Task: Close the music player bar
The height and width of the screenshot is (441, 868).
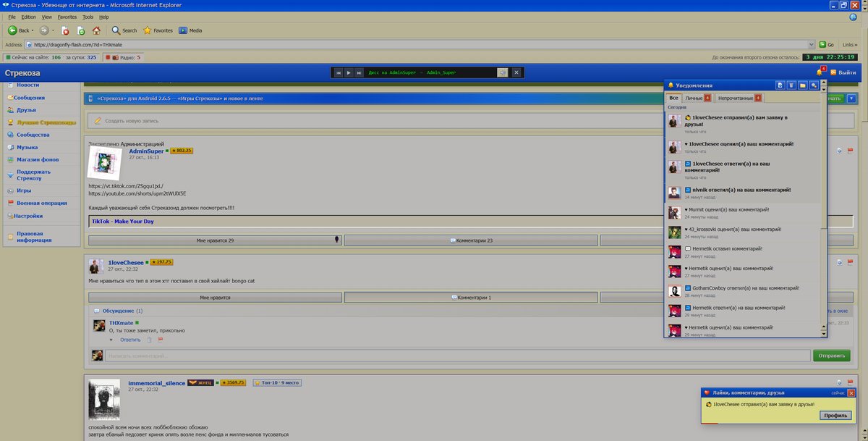Action: click(x=516, y=72)
